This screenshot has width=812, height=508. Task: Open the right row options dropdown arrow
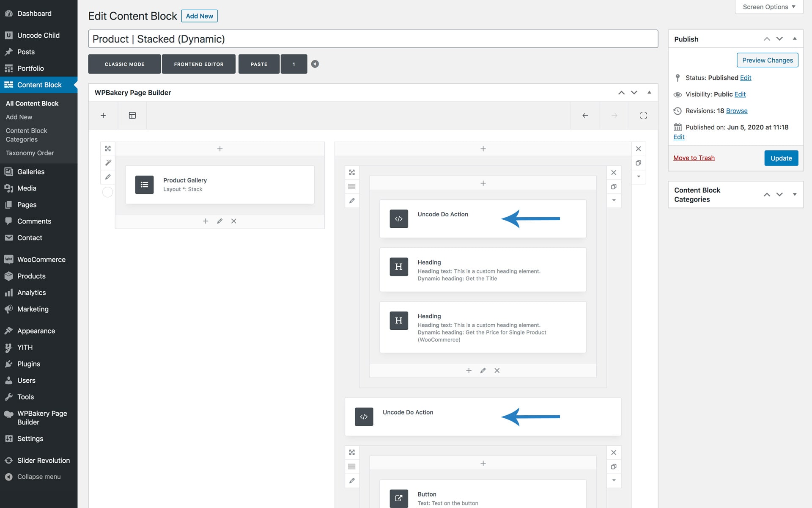click(638, 177)
